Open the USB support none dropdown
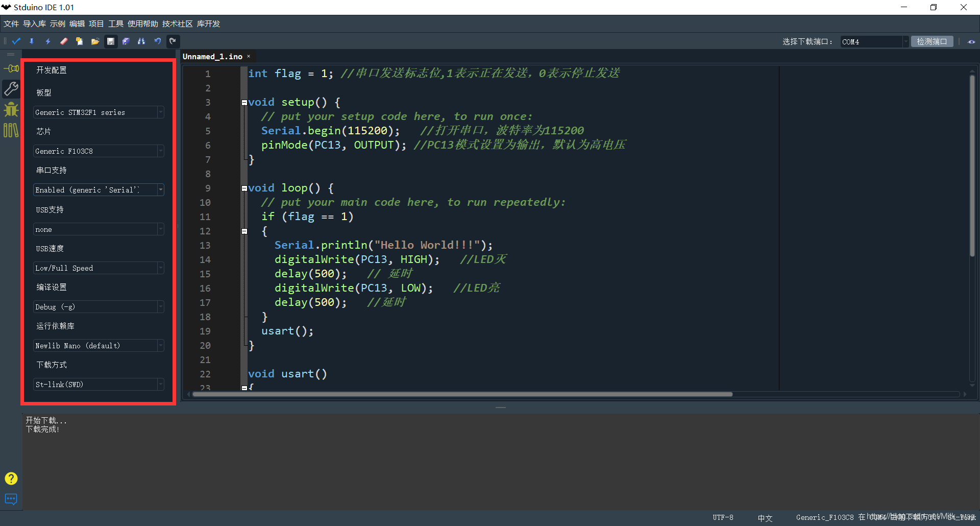This screenshot has width=980, height=526. tap(99, 229)
